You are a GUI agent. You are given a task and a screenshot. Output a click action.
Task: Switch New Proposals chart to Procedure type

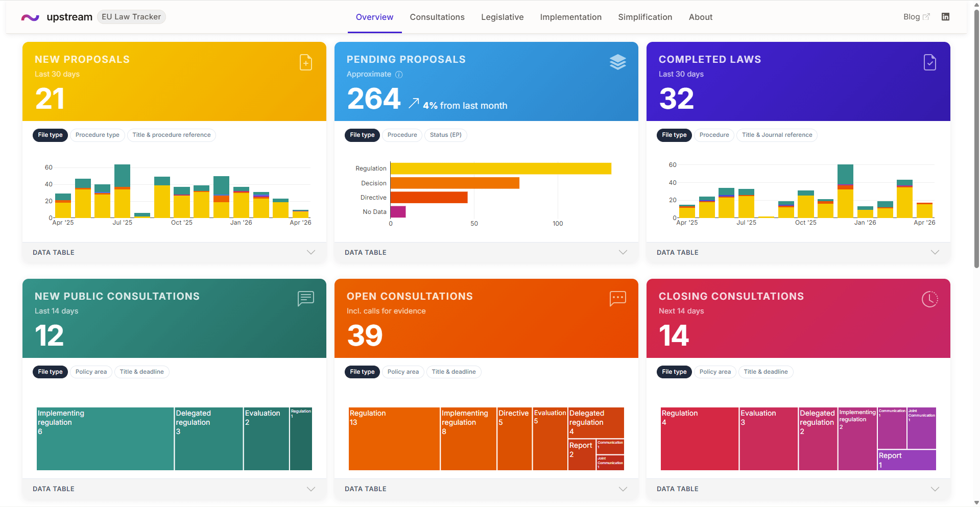(x=97, y=135)
